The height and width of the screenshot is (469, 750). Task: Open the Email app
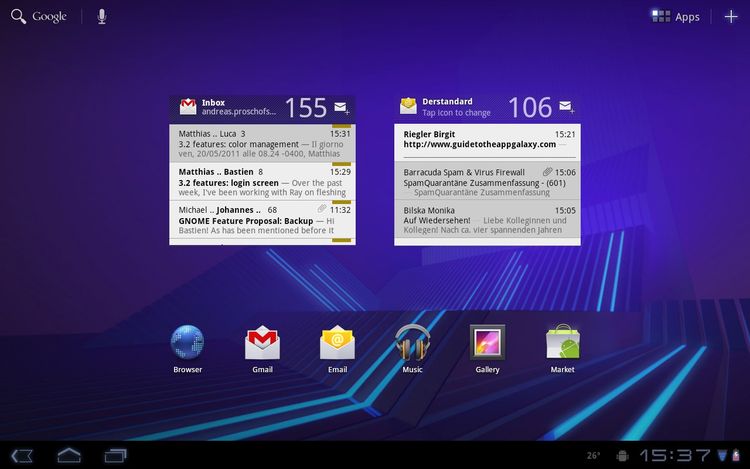(337, 344)
